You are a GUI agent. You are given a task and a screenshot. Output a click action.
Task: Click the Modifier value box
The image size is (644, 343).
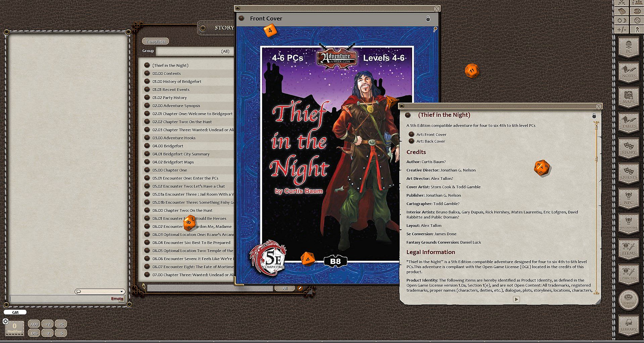click(14, 328)
